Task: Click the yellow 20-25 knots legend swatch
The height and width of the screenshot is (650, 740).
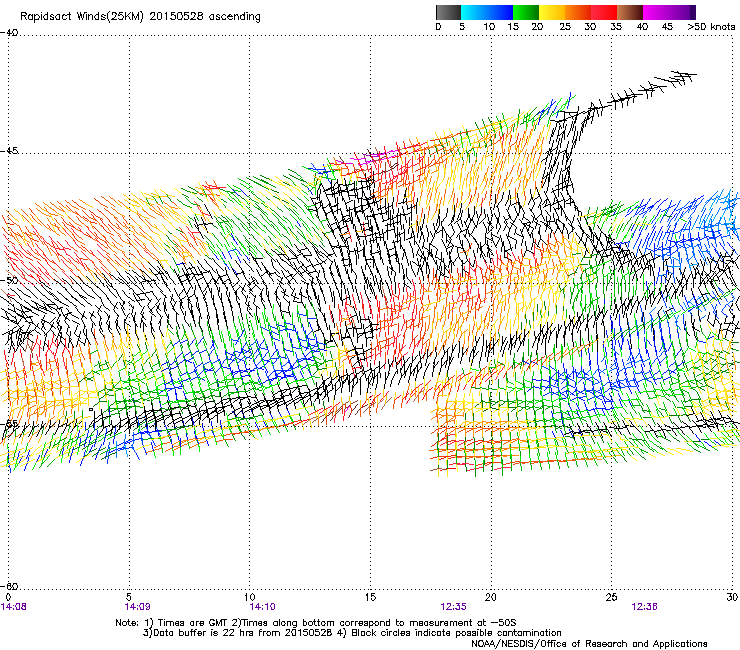Action: [552, 12]
